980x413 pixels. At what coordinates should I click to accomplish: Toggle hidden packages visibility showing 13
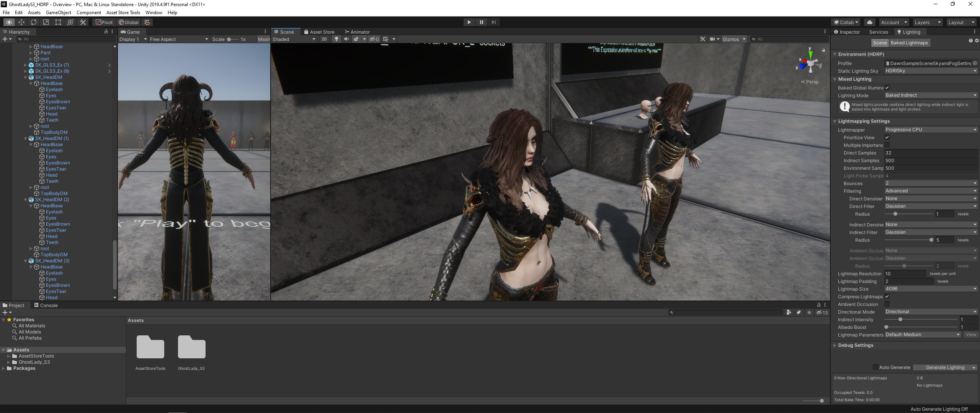[822, 312]
